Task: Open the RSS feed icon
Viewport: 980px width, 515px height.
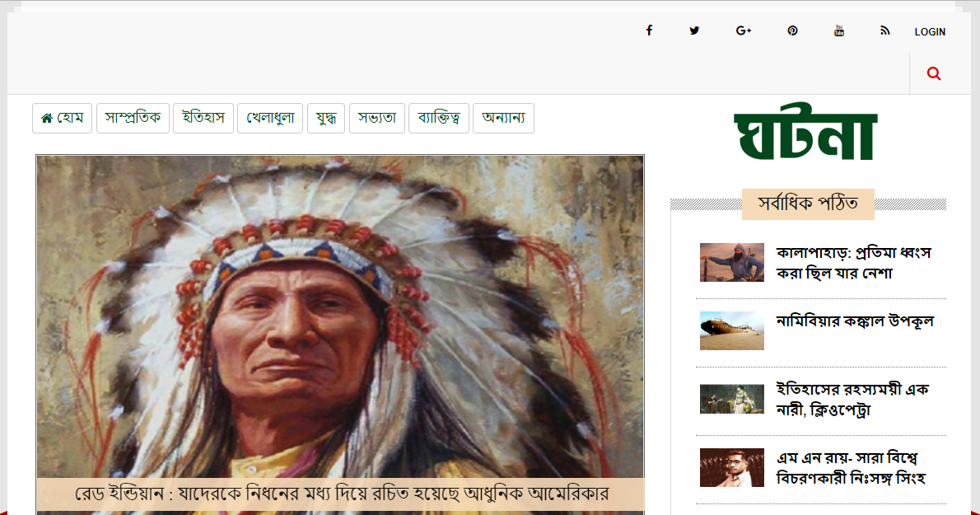Action: point(885,30)
